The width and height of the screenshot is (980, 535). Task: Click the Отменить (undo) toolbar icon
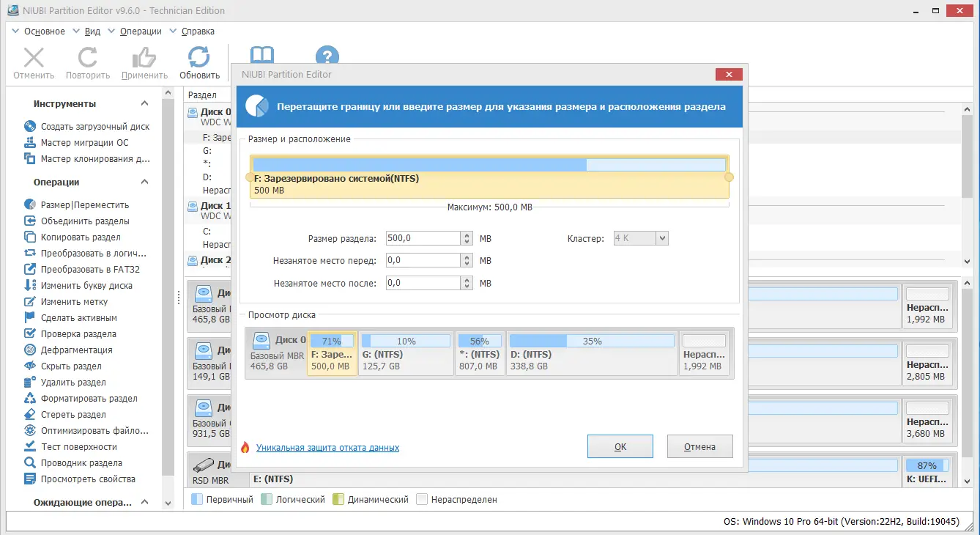click(x=34, y=58)
